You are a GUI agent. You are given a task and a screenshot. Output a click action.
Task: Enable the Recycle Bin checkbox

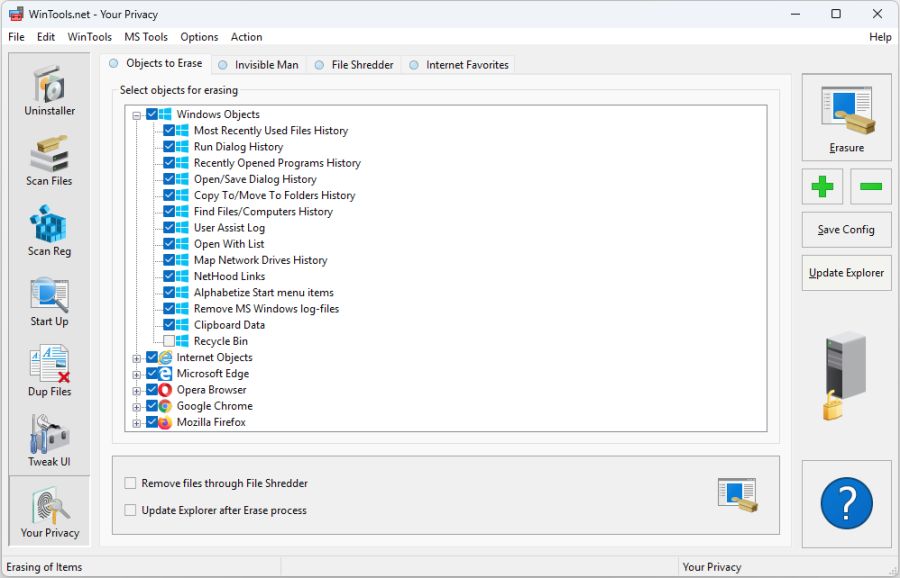click(x=169, y=340)
